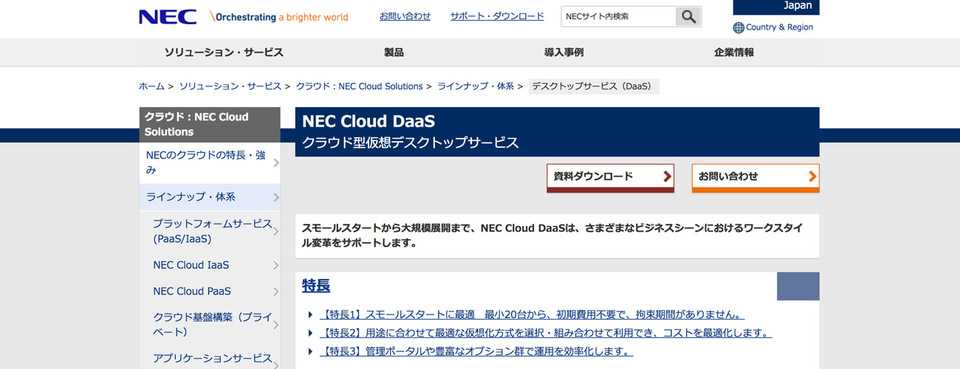Select NECのクラウドの特長・強み sidebar item
This screenshot has height=369, width=960.
(x=209, y=163)
